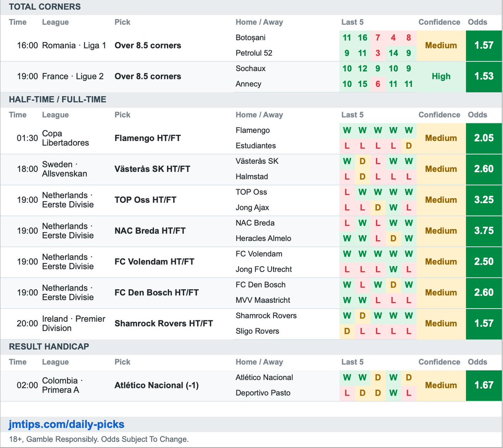The image size is (503, 448).
Task: Click the 1.57 odds for Romania Liga 1
Action: (x=484, y=45)
